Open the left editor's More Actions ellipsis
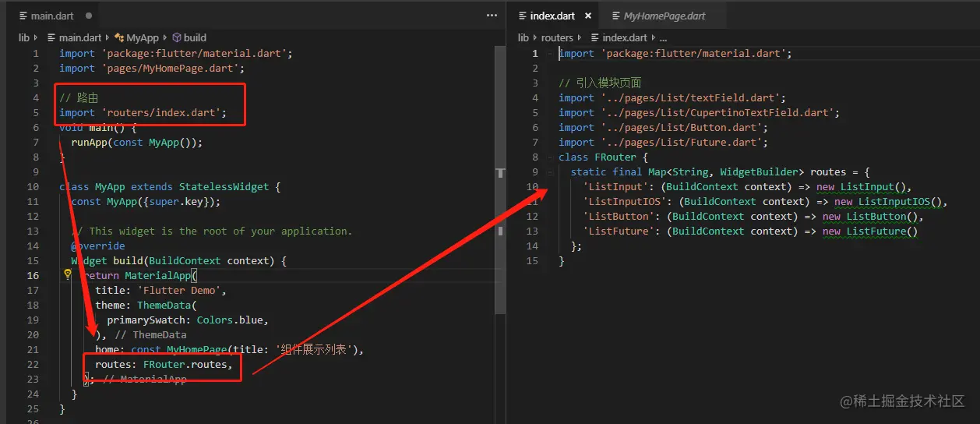The height and width of the screenshot is (424, 980). click(x=492, y=16)
